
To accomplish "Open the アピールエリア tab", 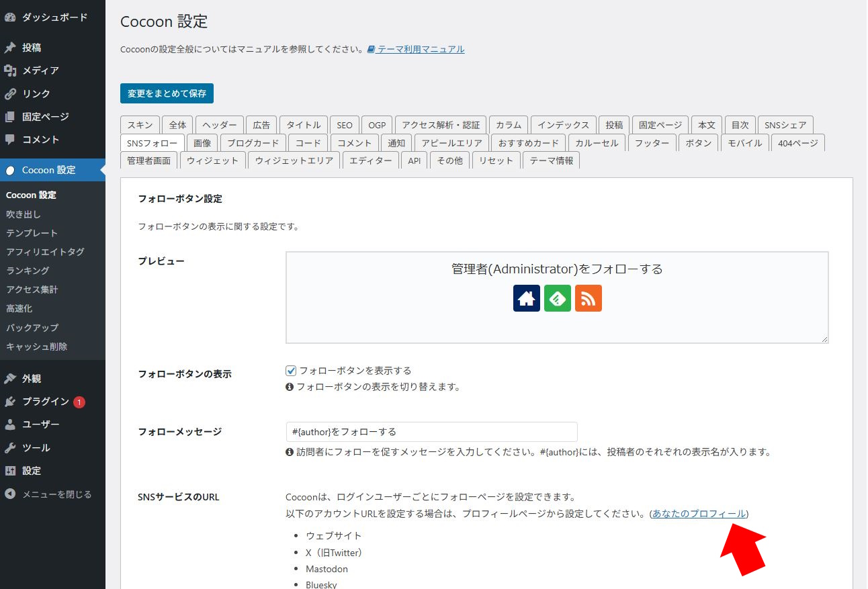I will [451, 143].
